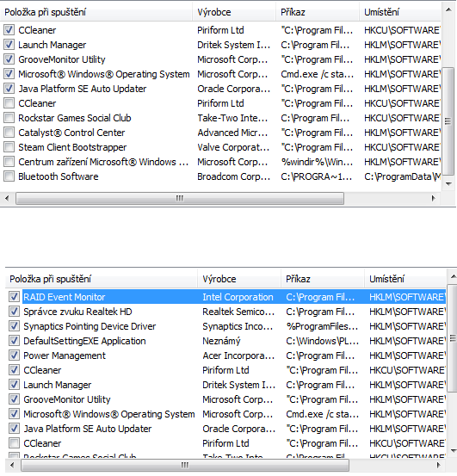457x476 pixels.
Task: Tick the unchecked CCleaner box in upper list
Action: point(9,103)
